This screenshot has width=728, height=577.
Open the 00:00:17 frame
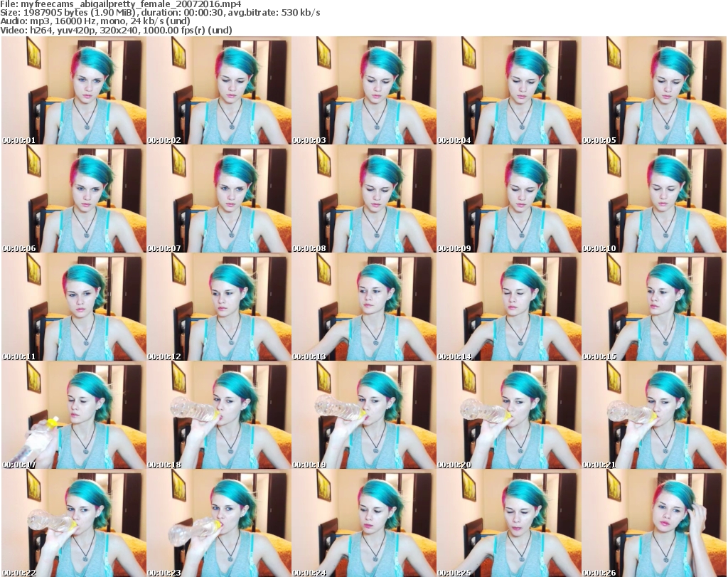pos(74,415)
